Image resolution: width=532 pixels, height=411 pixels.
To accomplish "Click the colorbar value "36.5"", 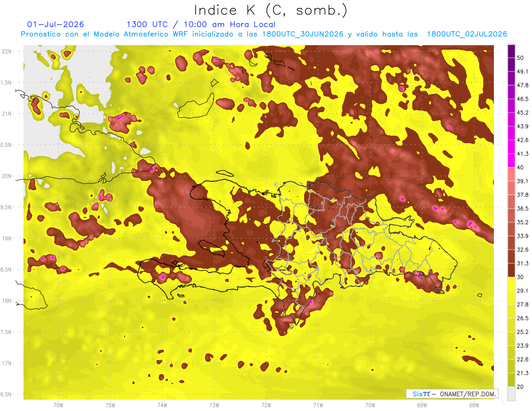I will pyautogui.click(x=523, y=208).
